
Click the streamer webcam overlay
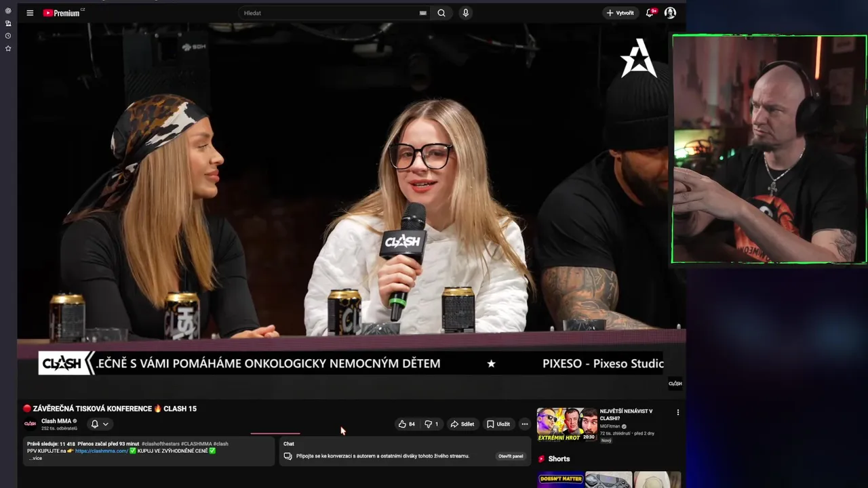[769, 149]
